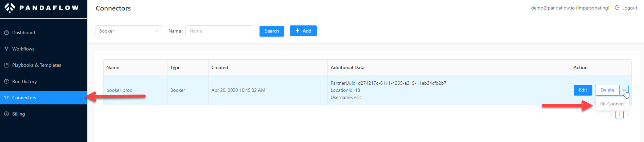
Task: Click the 'Username: eric' text
Action: [346, 97]
